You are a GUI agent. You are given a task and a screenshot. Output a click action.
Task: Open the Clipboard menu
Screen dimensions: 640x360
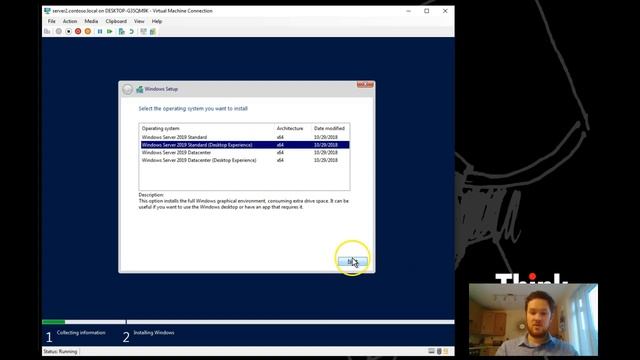[116, 21]
